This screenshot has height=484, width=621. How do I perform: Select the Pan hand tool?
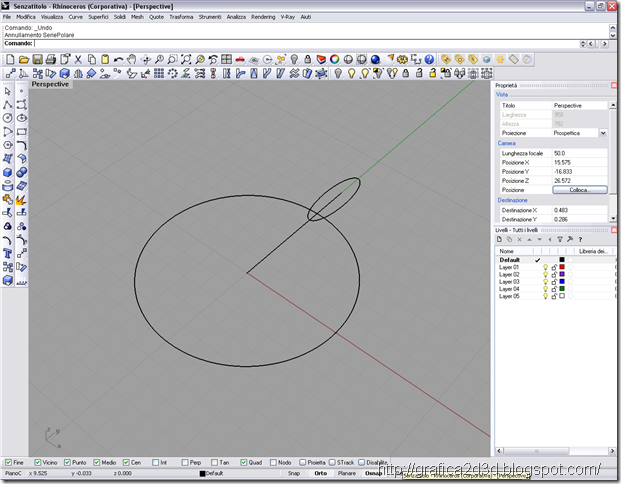pos(131,59)
